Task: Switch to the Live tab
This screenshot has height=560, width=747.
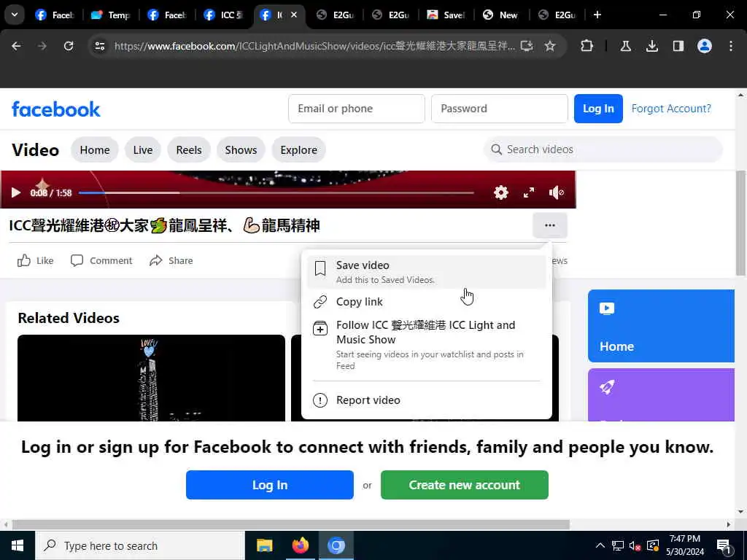Action: [143, 149]
